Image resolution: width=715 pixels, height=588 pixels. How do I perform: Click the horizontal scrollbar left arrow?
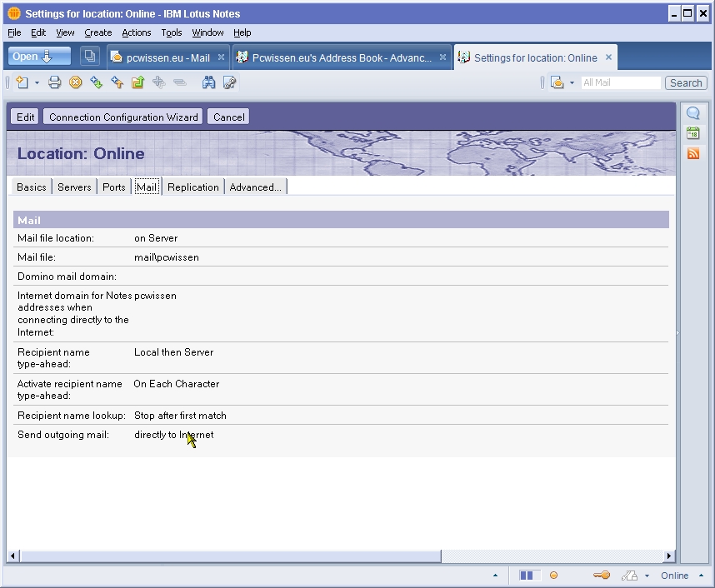12,556
